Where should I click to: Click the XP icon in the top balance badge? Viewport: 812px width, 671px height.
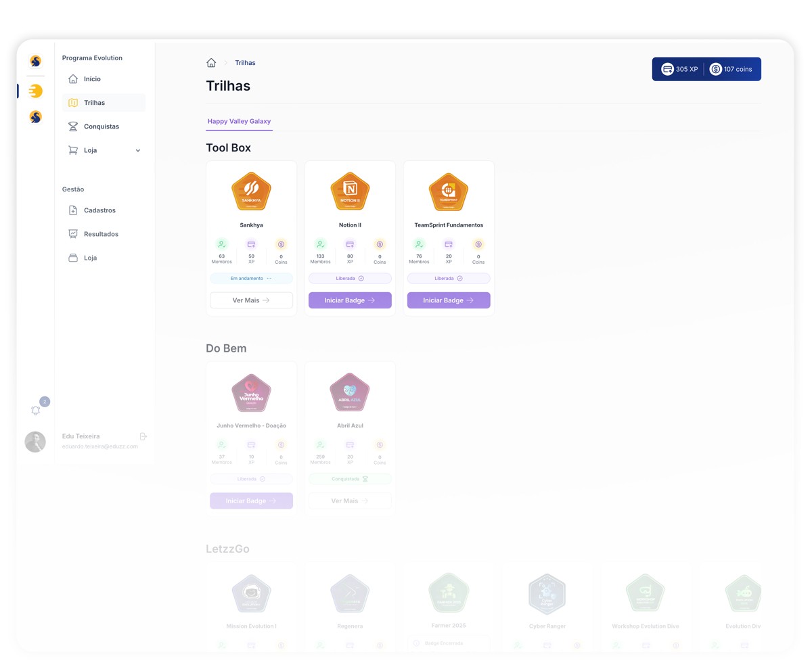(667, 69)
